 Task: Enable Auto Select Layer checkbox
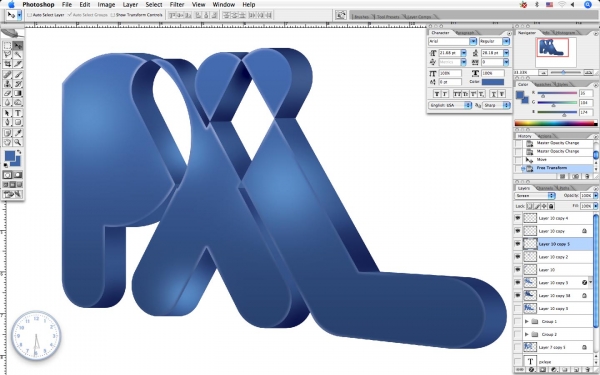(29, 15)
